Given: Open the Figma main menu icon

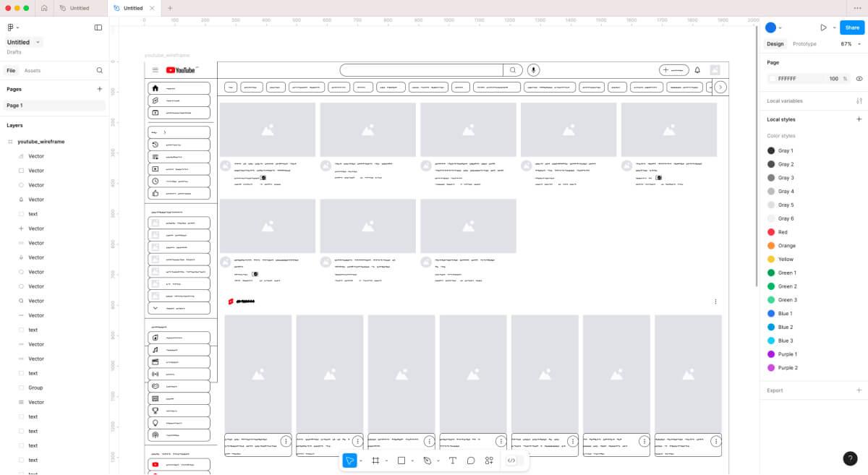Looking at the screenshot, I should pos(11,27).
